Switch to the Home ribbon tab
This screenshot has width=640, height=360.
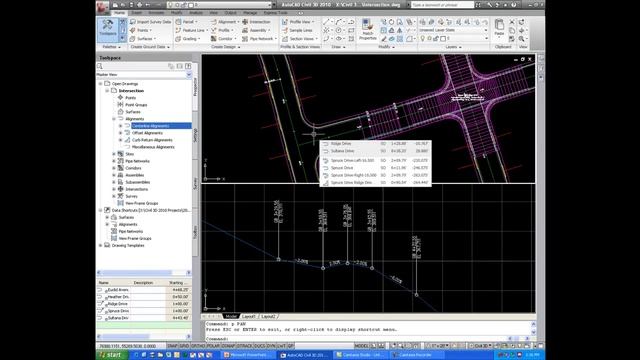(x=119, y=13)
